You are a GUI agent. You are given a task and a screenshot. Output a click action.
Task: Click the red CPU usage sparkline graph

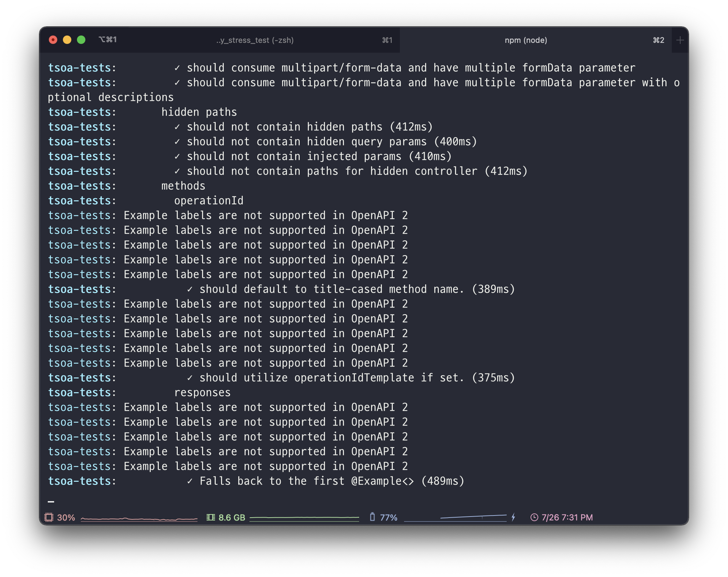139,519
